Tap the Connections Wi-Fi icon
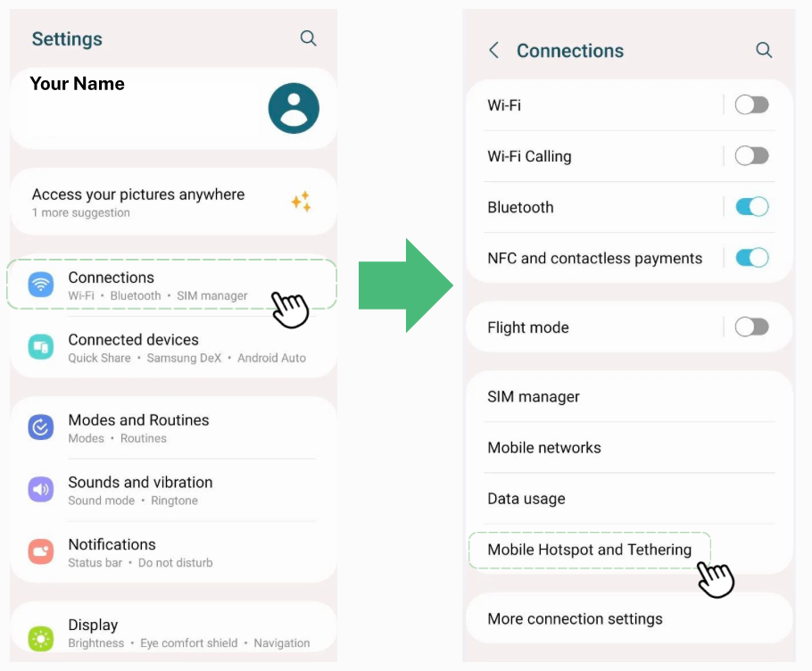This screenshot has height=671, width=812. pyautogui.click(x=41, y=285)
